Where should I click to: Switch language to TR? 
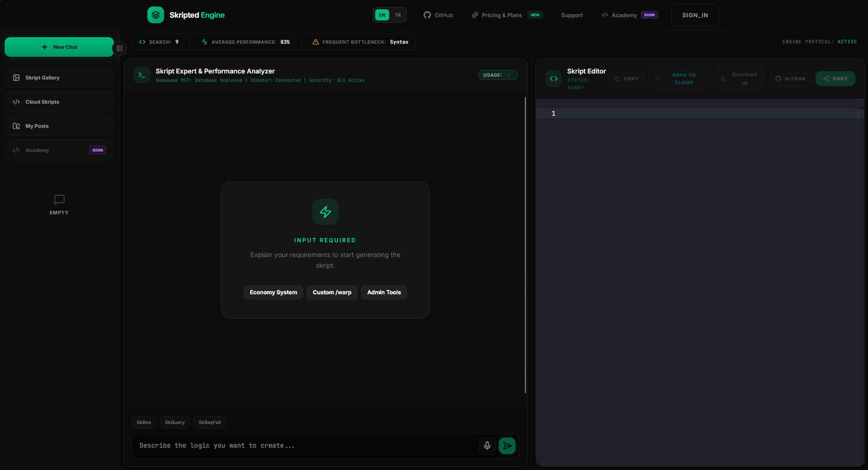pyautogui.click(x=398, y=15)
